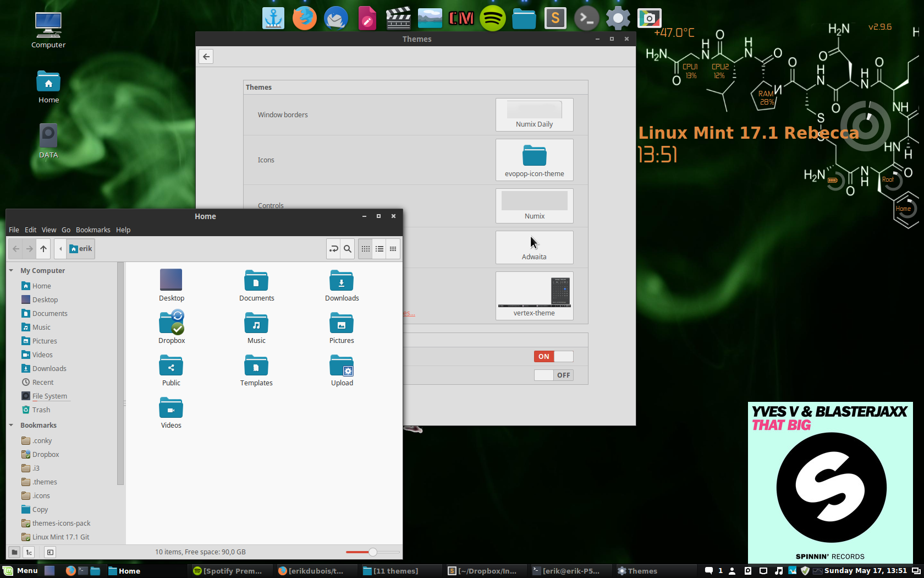The height and width of the screenshot is (578, 924).
Task: Open the Edit menu in Home window
Action: click(30, 230)
